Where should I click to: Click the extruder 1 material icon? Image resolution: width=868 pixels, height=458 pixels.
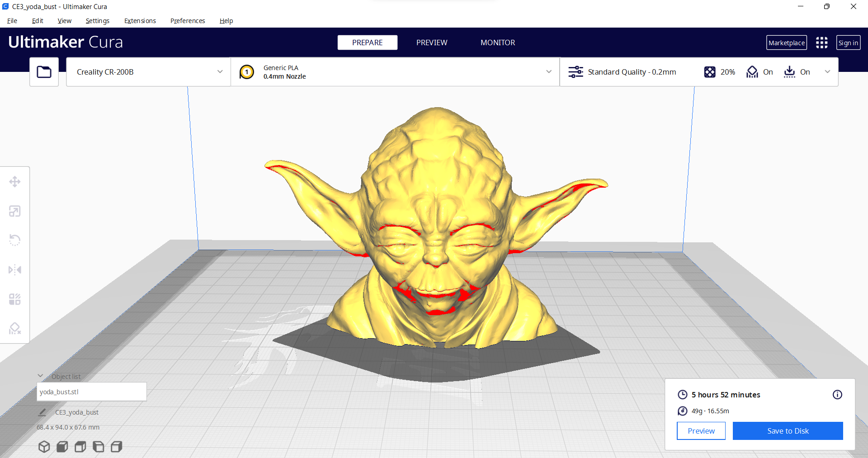click(247, 72)
